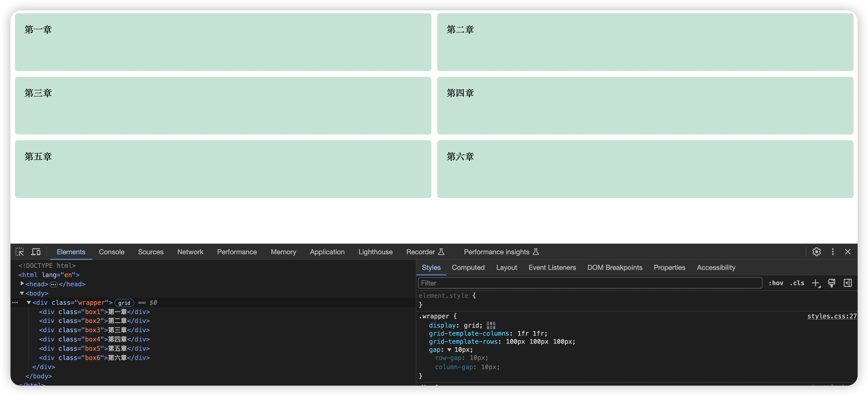Switch to the Console tab

[111, 252]
